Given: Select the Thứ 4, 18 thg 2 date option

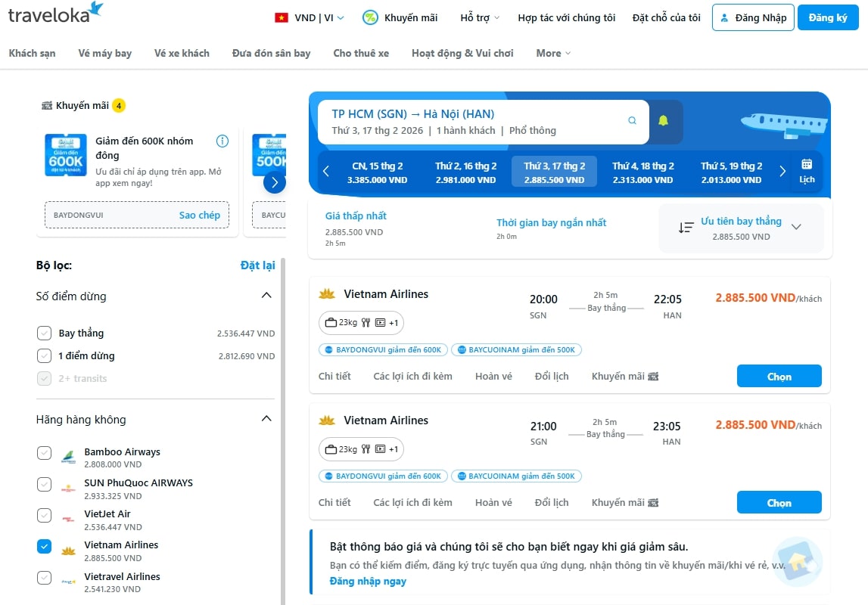Looking at the screenshot, I should (642, 172).
